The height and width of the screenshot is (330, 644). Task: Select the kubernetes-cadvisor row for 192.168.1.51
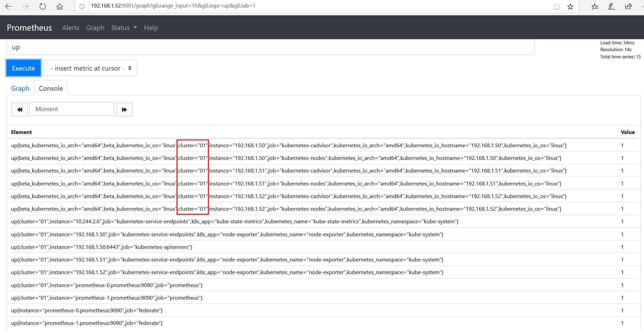pos(323,170)
